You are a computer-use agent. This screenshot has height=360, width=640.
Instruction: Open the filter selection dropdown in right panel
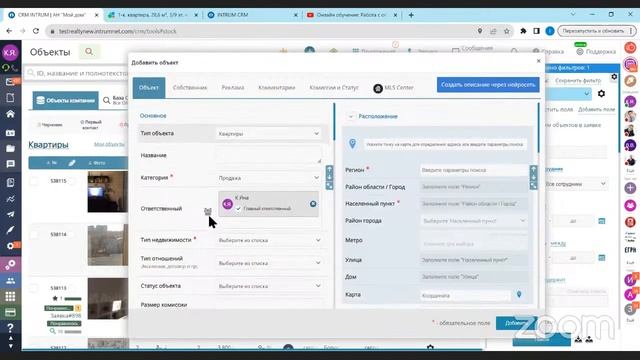pos(569,94)
